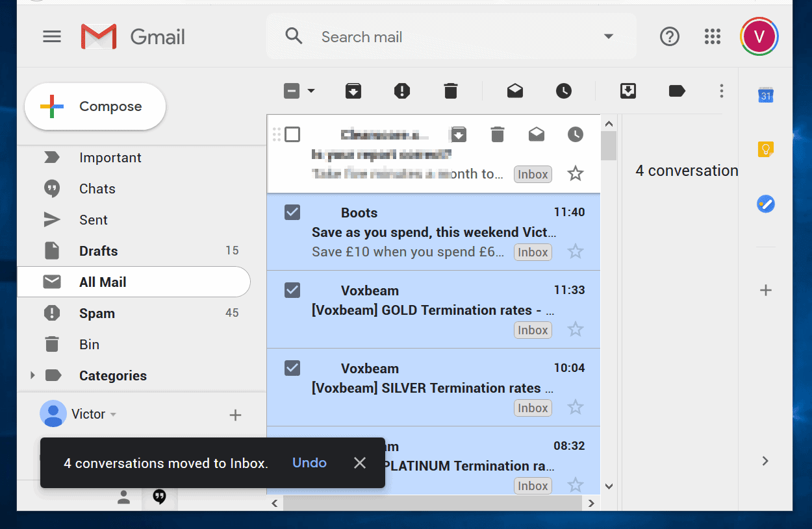Screen dimensions: 812x529
Task: Open the Sent folder
Action: (93, 219)
